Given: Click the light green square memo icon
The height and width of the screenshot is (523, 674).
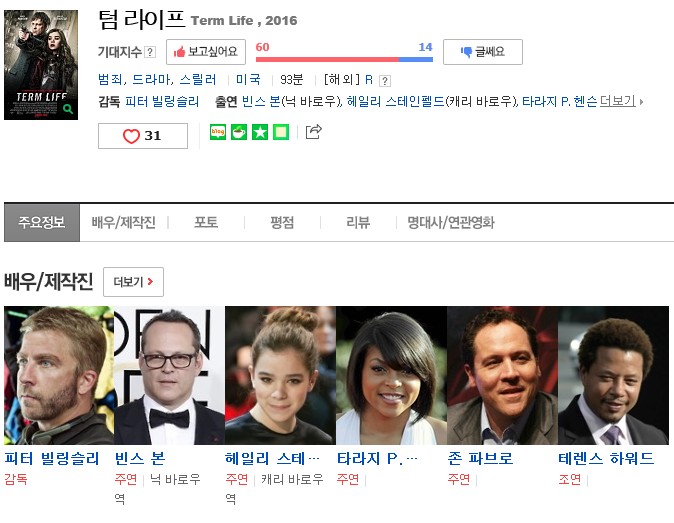Looking at the screenshot, I should pos(281,132).
